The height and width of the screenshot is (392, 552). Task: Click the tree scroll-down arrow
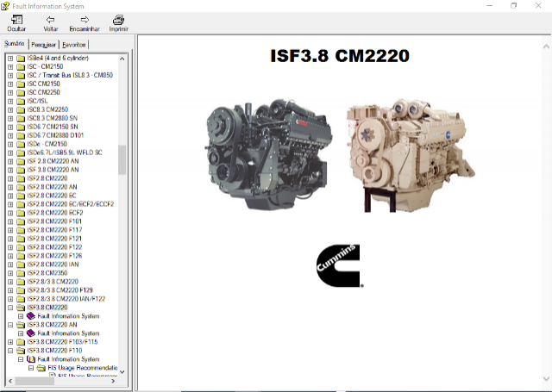tap(122, 371)
